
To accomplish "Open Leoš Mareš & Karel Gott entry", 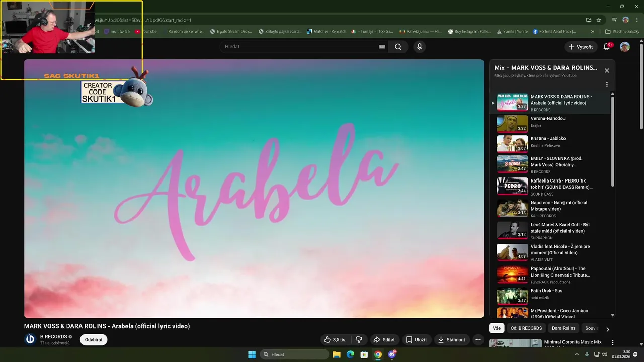I will click(x=550, y=230).
